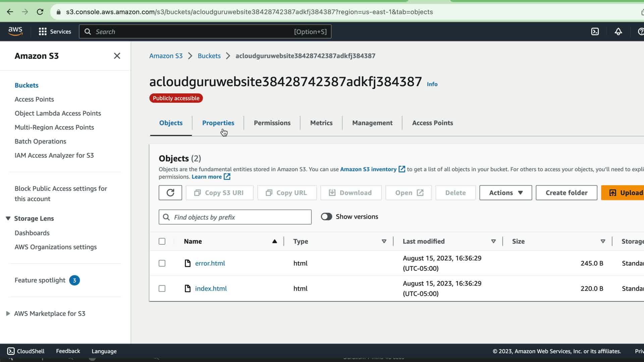This screenshot has width=644, height=362.
Task: Open CloudShell icon in top navigation bar
Action: point(595,32)
